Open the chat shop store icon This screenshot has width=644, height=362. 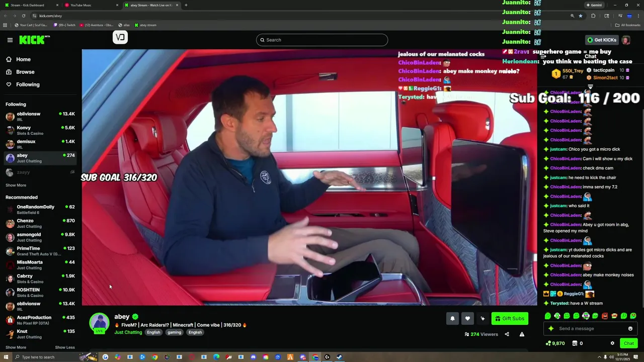click(x=575, y=343)
